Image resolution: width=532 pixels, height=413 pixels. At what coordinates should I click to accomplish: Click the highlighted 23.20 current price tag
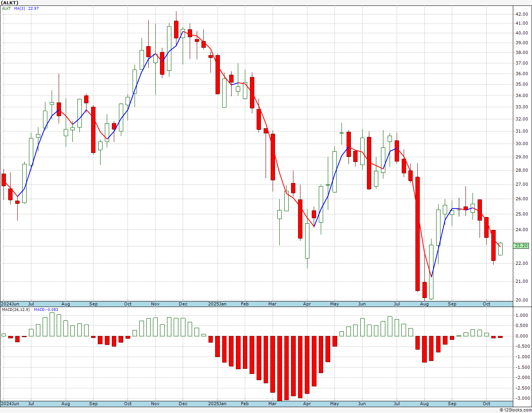(x=521, y=246)
